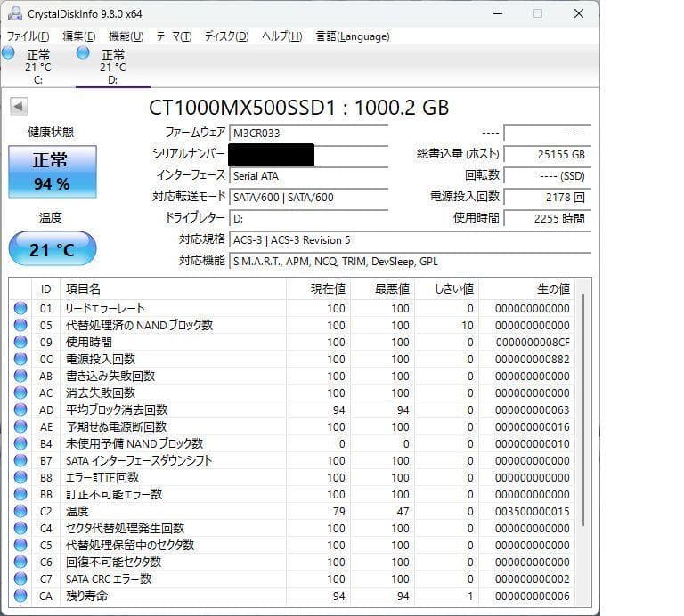Click the drive letter field D:
684x616 pixels.
click(x=308, y=218)
